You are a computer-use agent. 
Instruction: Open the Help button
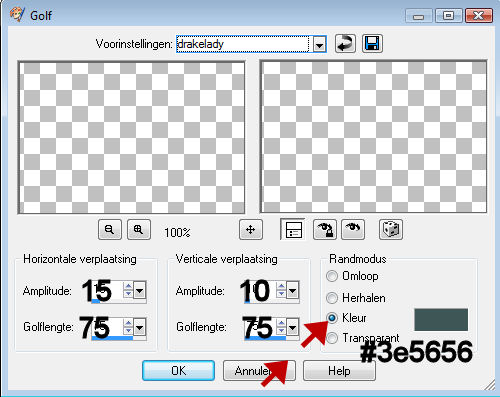pyautogui.click(x=339, y=370)
